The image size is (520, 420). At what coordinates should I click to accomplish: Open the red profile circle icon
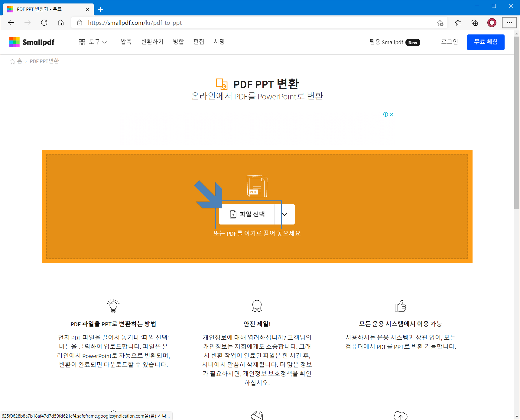(492, 23)
